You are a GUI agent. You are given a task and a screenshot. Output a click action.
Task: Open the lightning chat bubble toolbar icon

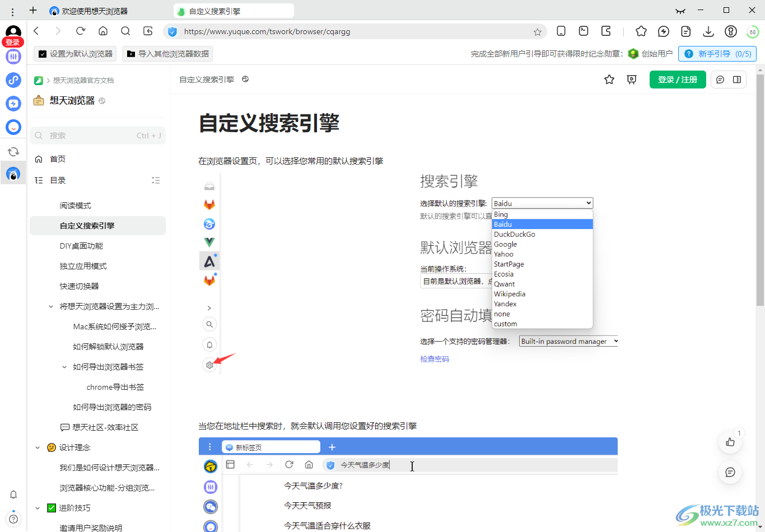pos(664,31)
